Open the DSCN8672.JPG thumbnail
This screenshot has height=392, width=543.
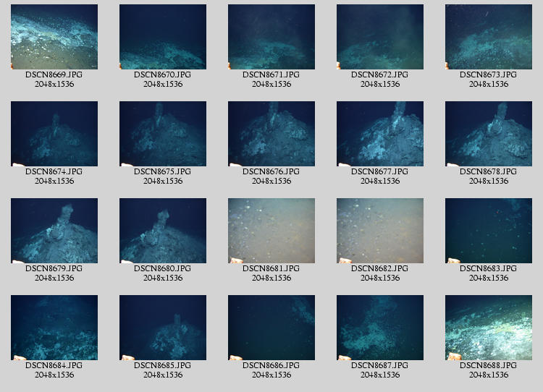click(380, 37)
